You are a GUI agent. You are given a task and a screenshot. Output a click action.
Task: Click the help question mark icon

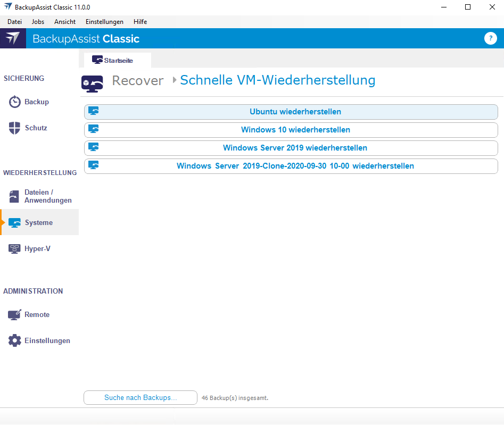pyautogui.click(x=490, y=38)
